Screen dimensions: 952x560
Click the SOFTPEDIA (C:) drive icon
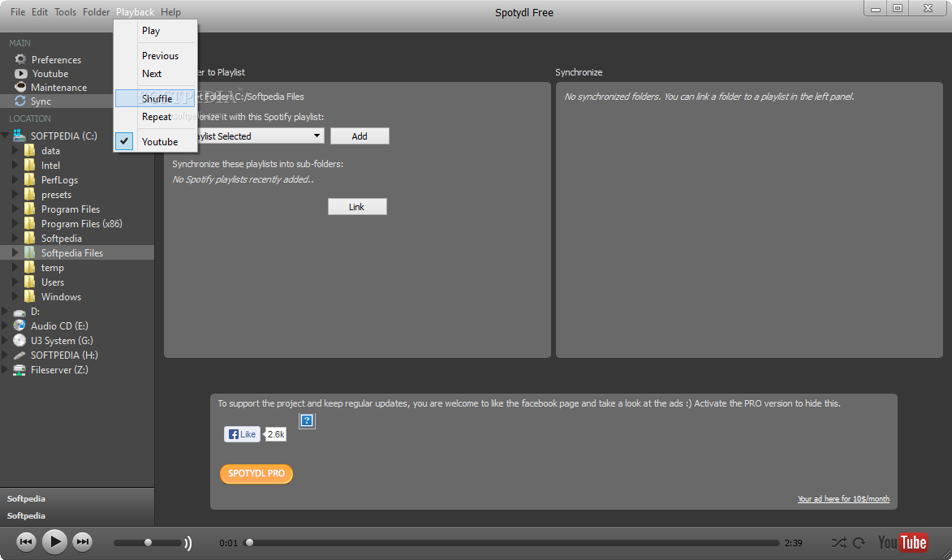point(19,136)
